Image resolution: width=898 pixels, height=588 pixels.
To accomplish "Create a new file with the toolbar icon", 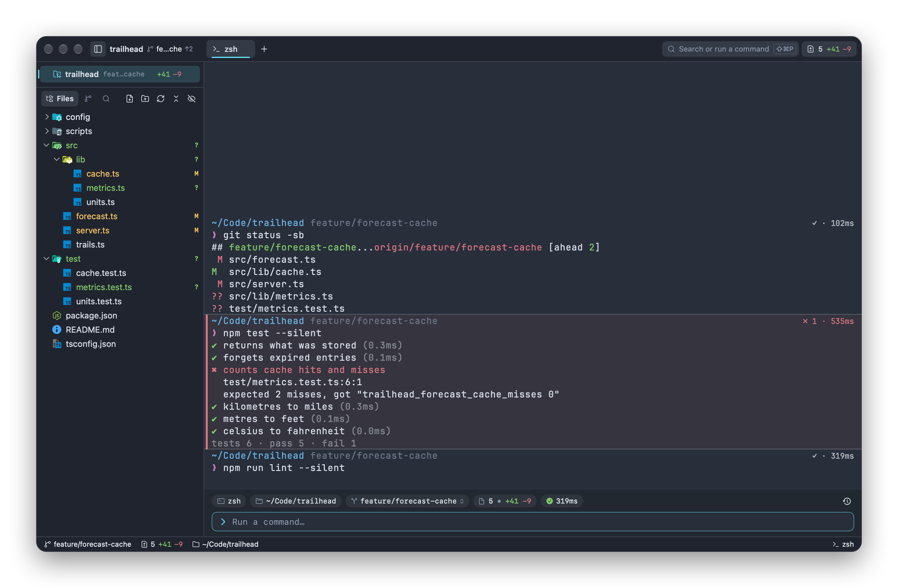I will point(129,99).
